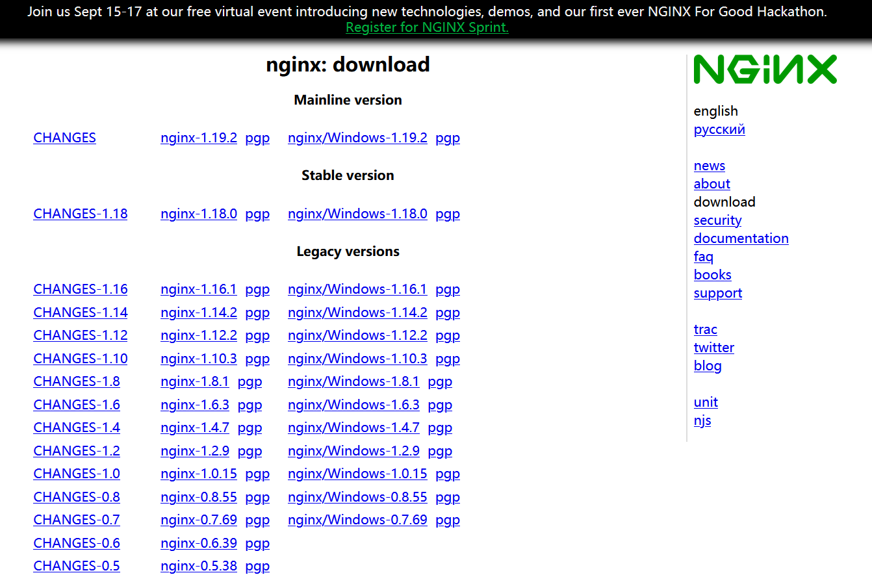Switch language to русский
872x588 pixels.
pos(719,129)
